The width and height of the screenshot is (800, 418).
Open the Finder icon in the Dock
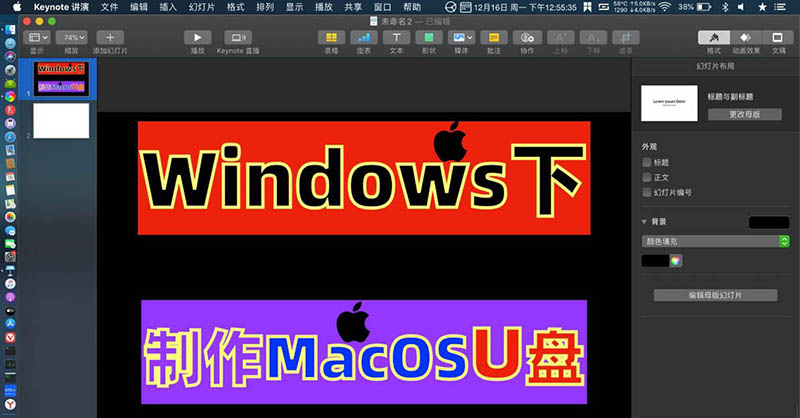click(10, 30)
